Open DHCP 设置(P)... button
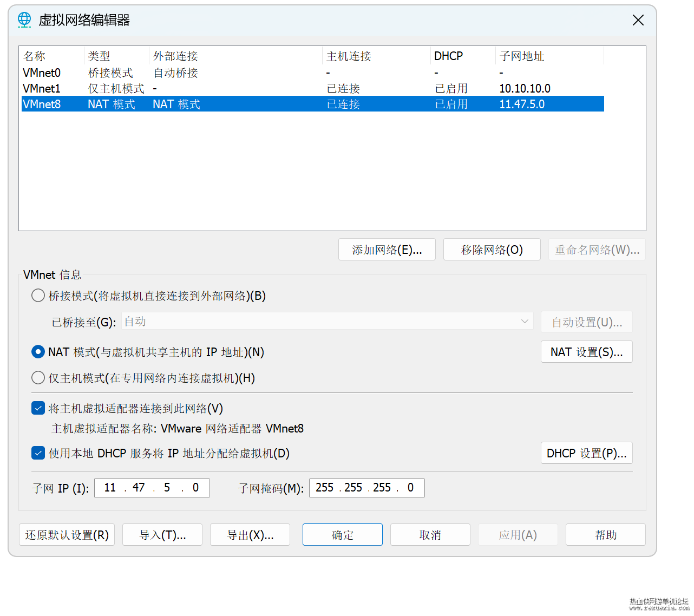 [x=587, y=453]
